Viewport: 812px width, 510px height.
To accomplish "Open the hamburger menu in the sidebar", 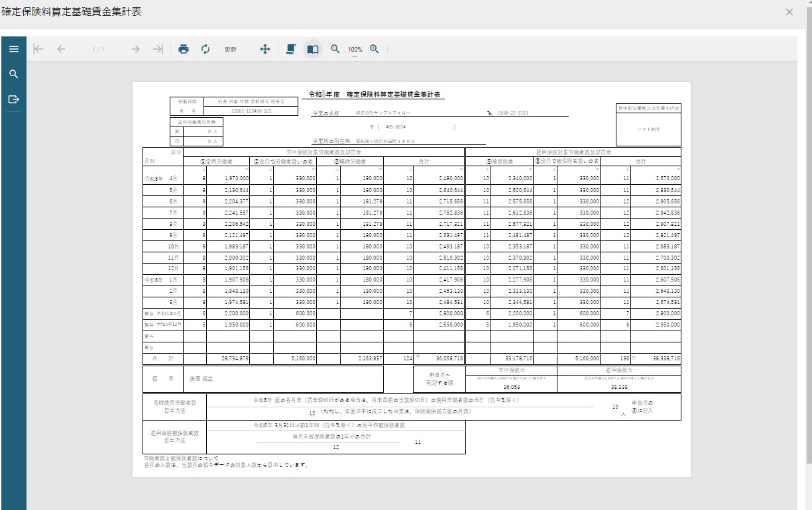I will click(13, 49).
